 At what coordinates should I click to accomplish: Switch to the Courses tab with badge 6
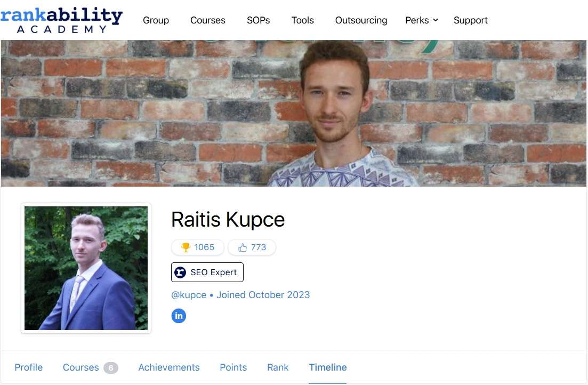click(x=91, y=367)
